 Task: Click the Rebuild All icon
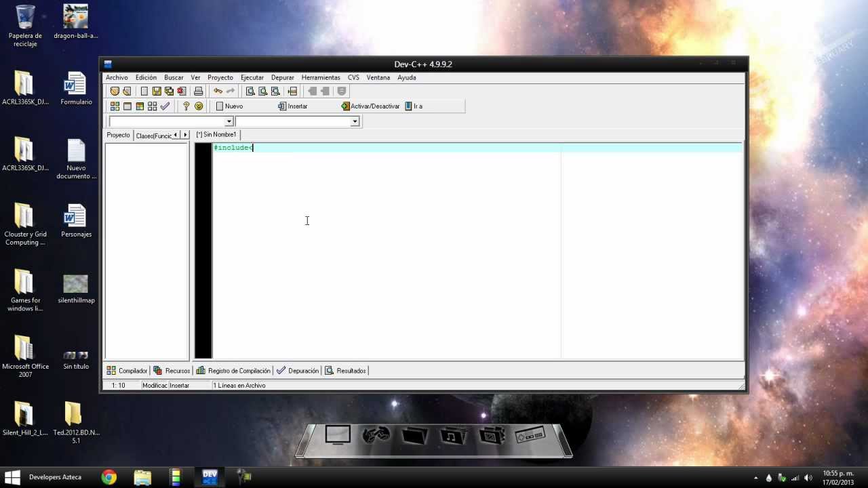point(152,106)
